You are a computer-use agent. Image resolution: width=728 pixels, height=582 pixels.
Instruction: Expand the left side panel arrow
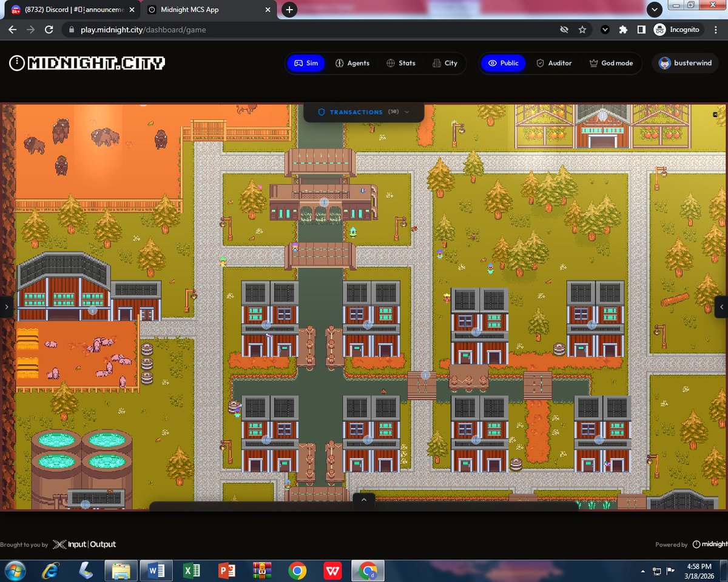[x=7, y=307]
